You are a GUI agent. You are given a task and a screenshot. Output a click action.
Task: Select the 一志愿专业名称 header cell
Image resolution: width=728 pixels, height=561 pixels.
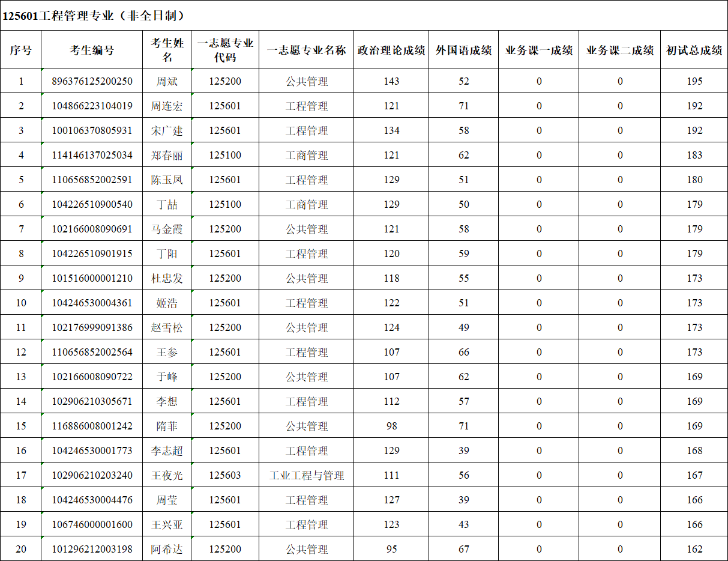[x=307, y=50]
